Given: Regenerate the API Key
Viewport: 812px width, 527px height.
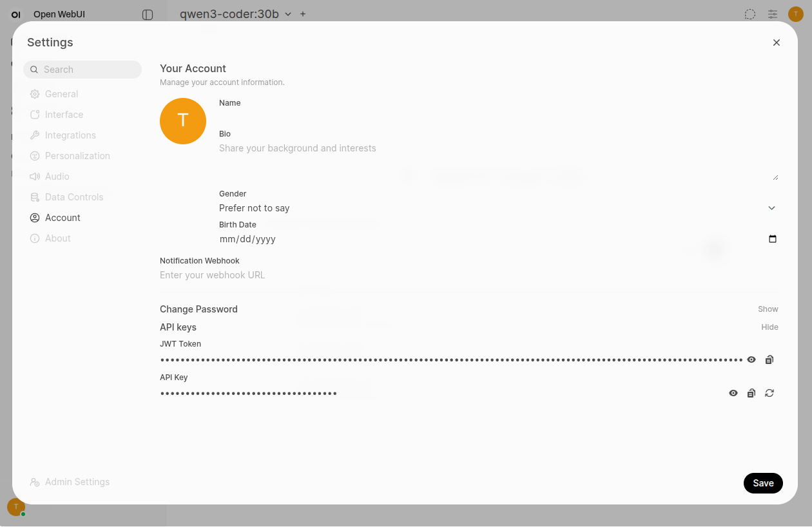Looking at the screenshot, I should 769,394.
